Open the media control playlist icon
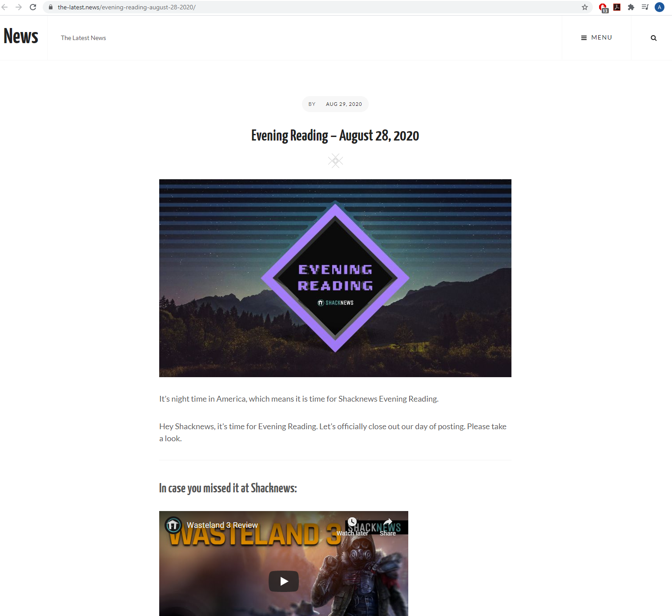The height and width of the screenshot is (616, 672). coord(645,7)
